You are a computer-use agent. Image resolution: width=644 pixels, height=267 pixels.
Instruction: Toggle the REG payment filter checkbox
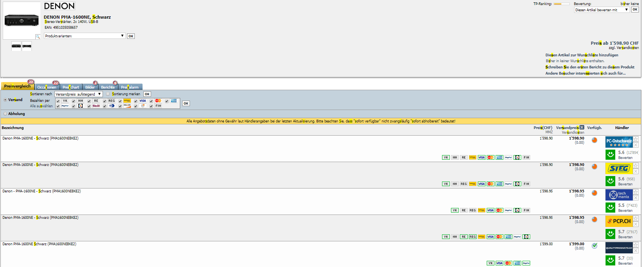[104, 101]
